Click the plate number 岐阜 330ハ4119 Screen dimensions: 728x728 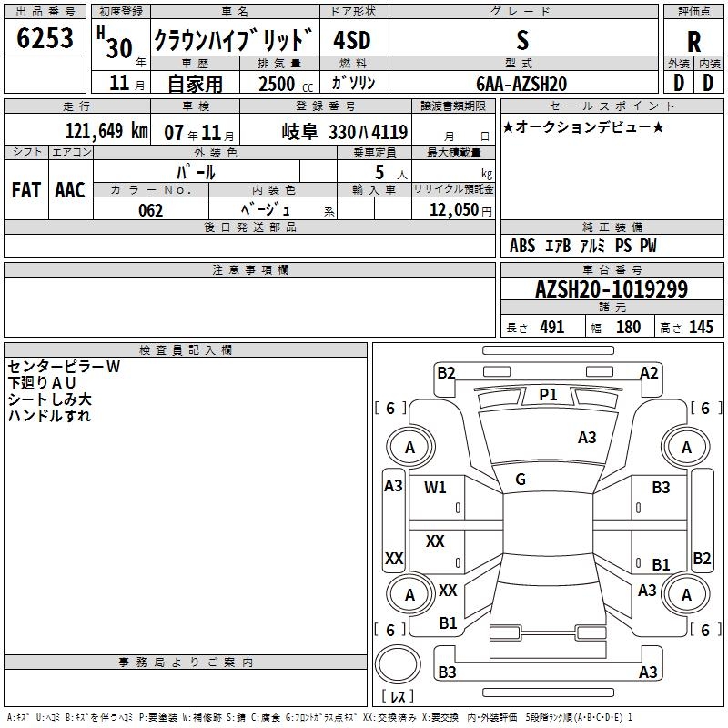pyautogui.click(x=345, y=132)
